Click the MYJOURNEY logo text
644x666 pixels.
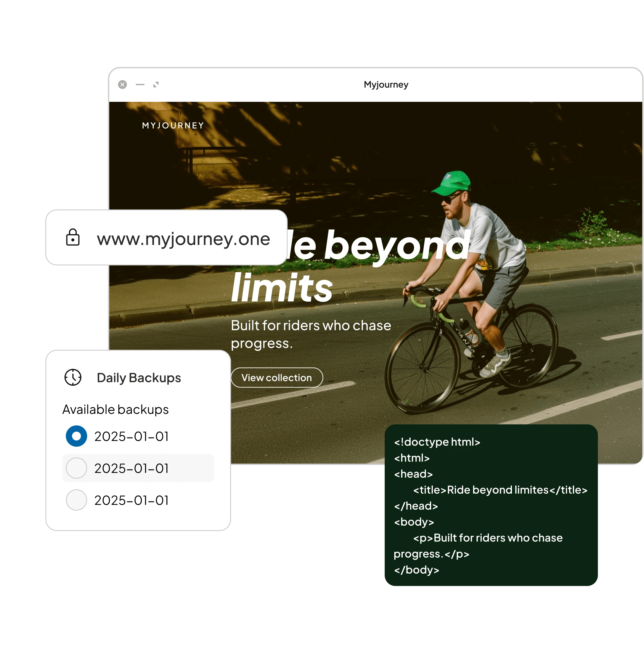173,126
